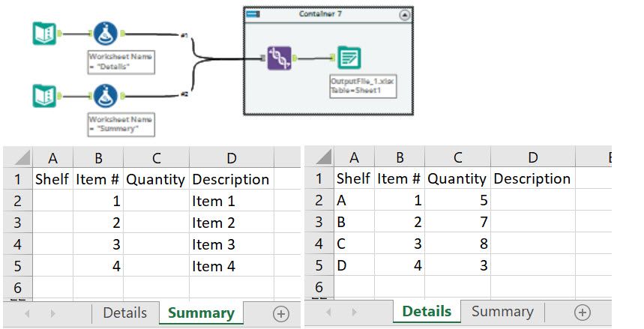Select the Formula tool annotated Worksheet Name "Details"
644x329 pixels.
tap(106, 34)
